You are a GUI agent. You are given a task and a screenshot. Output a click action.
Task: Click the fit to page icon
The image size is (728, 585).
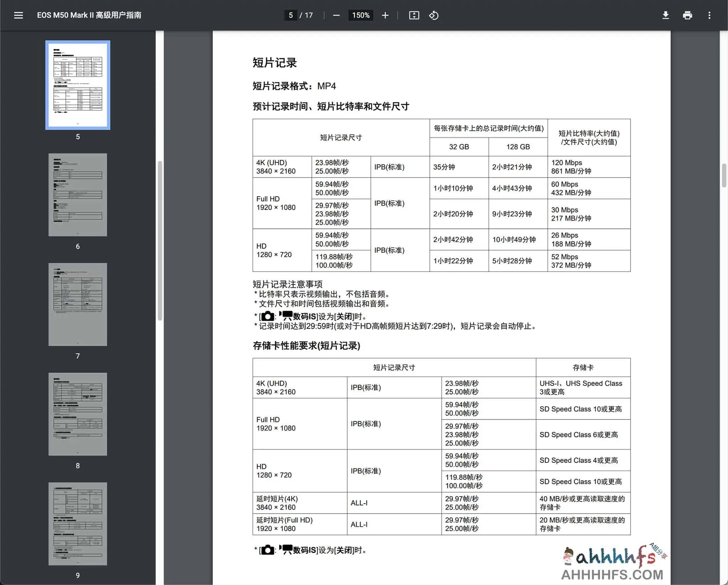point(414,15)
